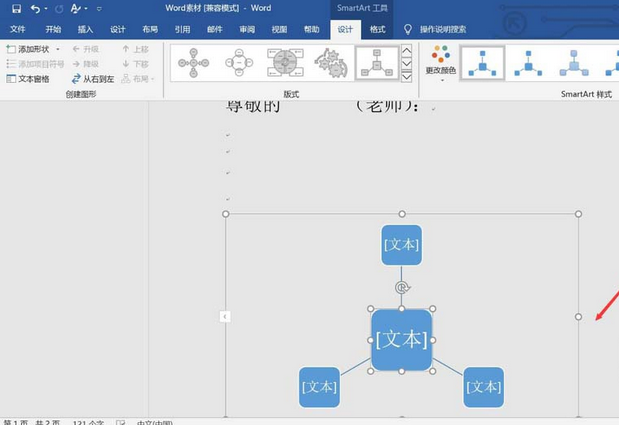
Task: Switch to the 布局 tab
Action: (x=150, y=29)
